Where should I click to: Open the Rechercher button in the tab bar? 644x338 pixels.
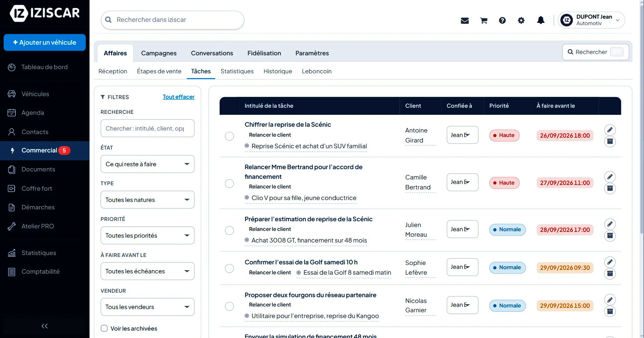point(595,52)
